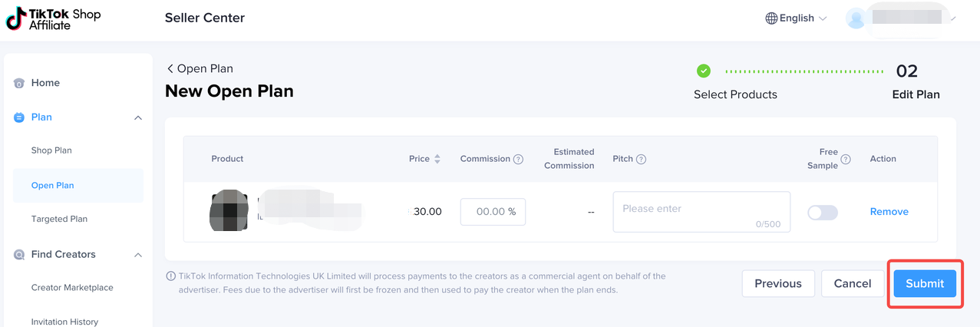Viewport: 980px width, 327px height.
Task: Enable the Free Sample toggle switch
Action: pyautogui.click(x=822, y=213)
